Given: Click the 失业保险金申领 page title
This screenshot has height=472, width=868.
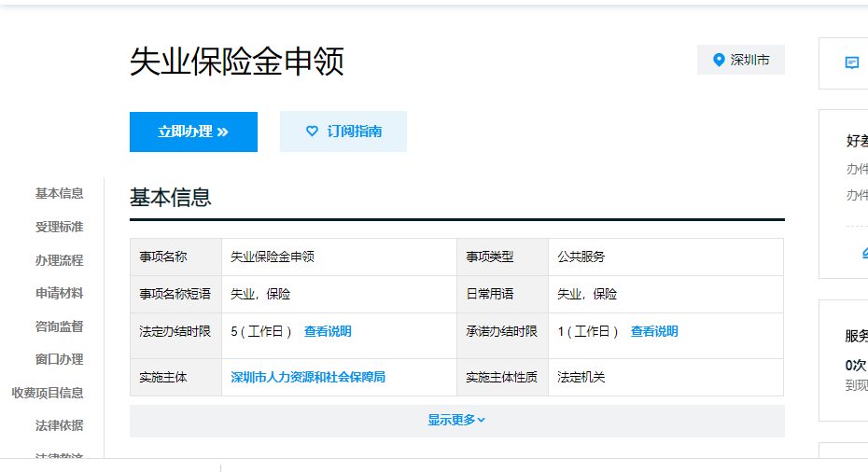Looking at the screenshot, I should (x=237, y=61).
